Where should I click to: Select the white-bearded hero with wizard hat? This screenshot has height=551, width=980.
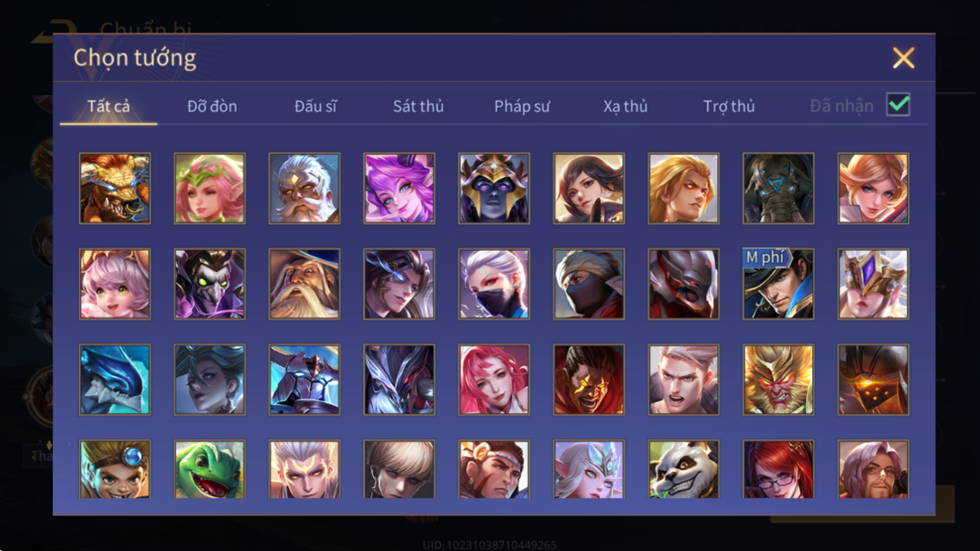[x=305, y=283]
